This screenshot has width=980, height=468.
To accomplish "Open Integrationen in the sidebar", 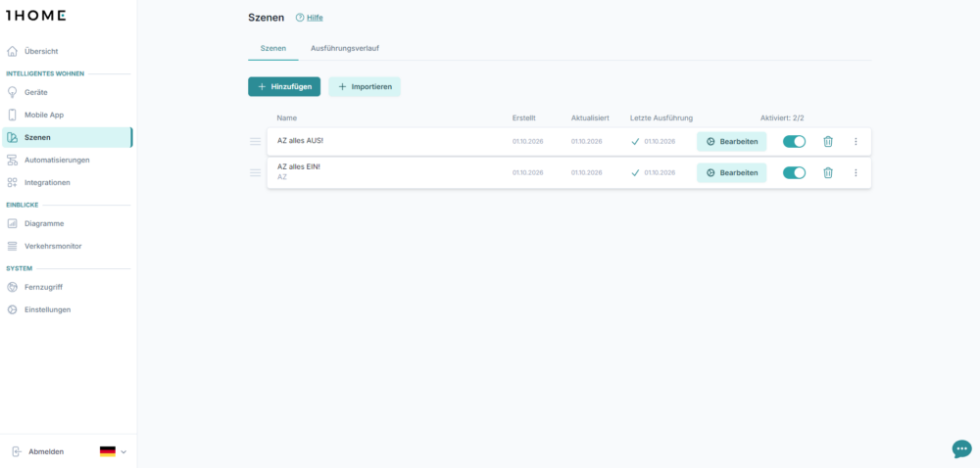I will click(68, 182).
